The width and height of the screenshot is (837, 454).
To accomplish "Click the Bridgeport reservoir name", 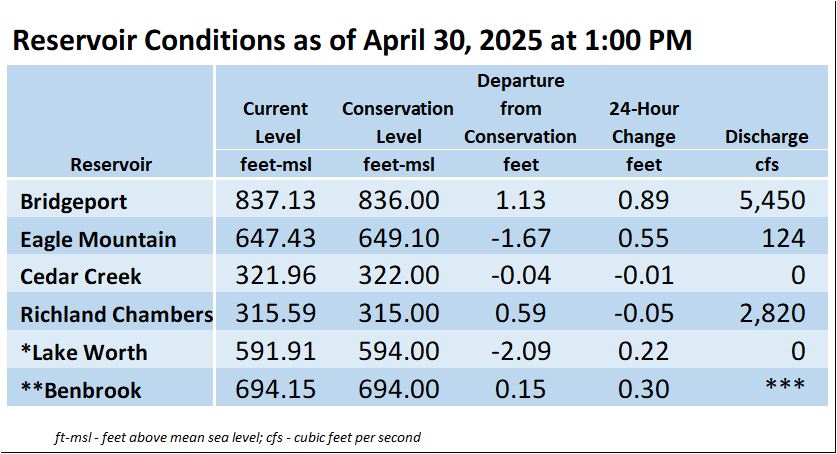I will (74, 202).
